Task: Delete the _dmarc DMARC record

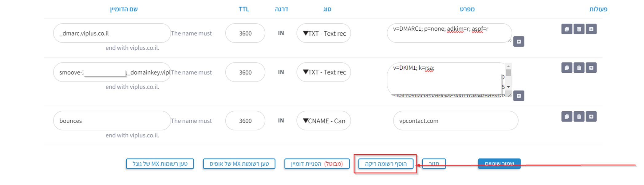Action: [579, 29]
